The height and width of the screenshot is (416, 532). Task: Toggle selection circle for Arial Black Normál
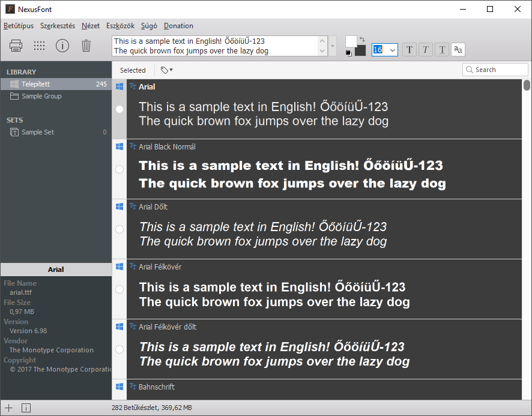click(x=119, y=169)
